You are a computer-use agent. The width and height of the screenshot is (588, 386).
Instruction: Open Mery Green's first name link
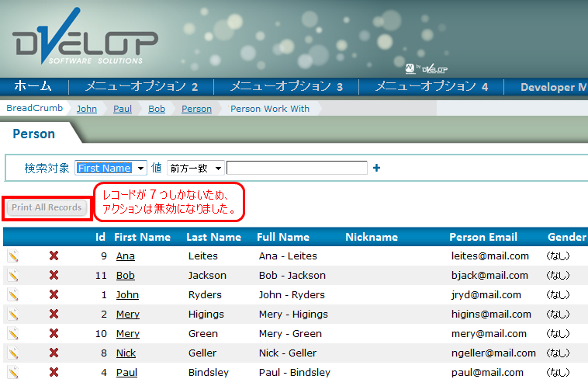click(128, 334)
